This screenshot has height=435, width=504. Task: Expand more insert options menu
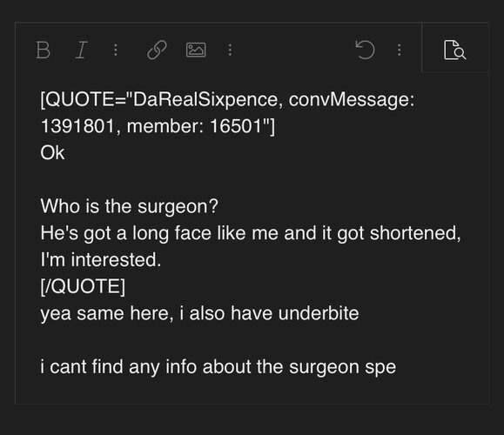(230, 50)
